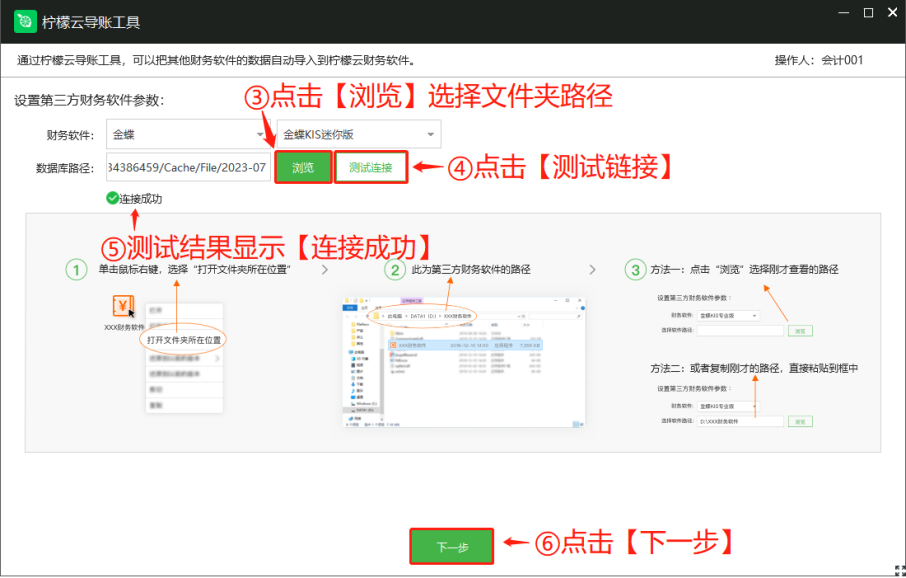This screenshot has height=578, width=906.
Task: Maximize the 柠檬云导账工具 window
Action: click(868, 13)
